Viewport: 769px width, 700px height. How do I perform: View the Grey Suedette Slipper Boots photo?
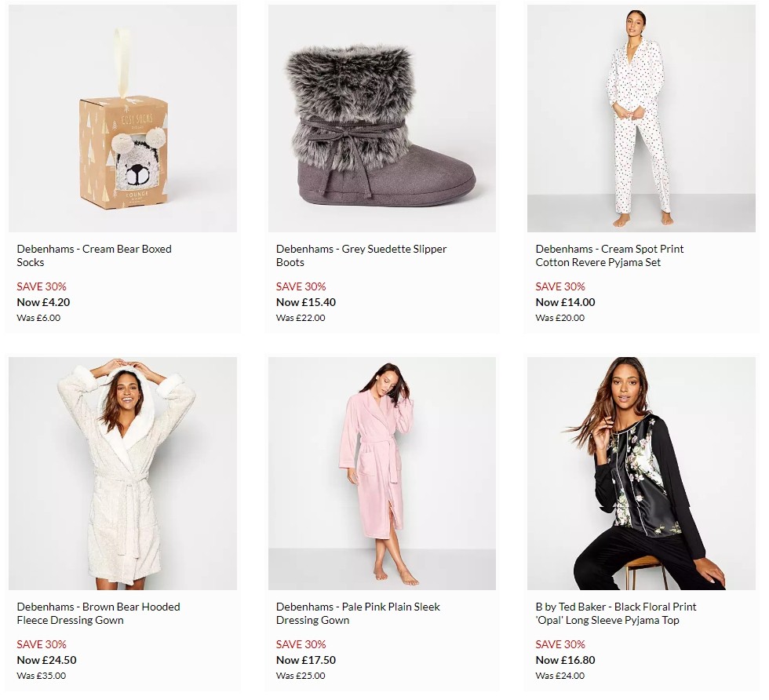381,118
